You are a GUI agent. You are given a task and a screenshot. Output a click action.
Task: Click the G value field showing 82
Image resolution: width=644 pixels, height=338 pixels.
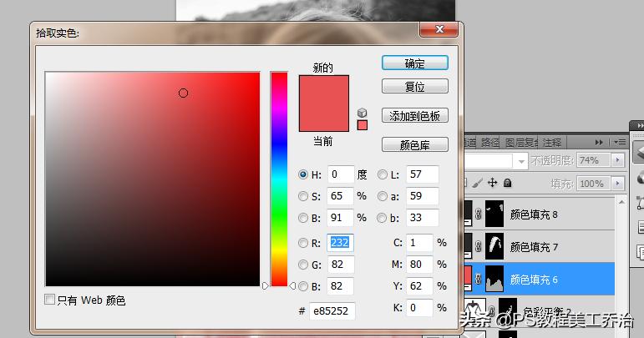click(x=341, y=265)
